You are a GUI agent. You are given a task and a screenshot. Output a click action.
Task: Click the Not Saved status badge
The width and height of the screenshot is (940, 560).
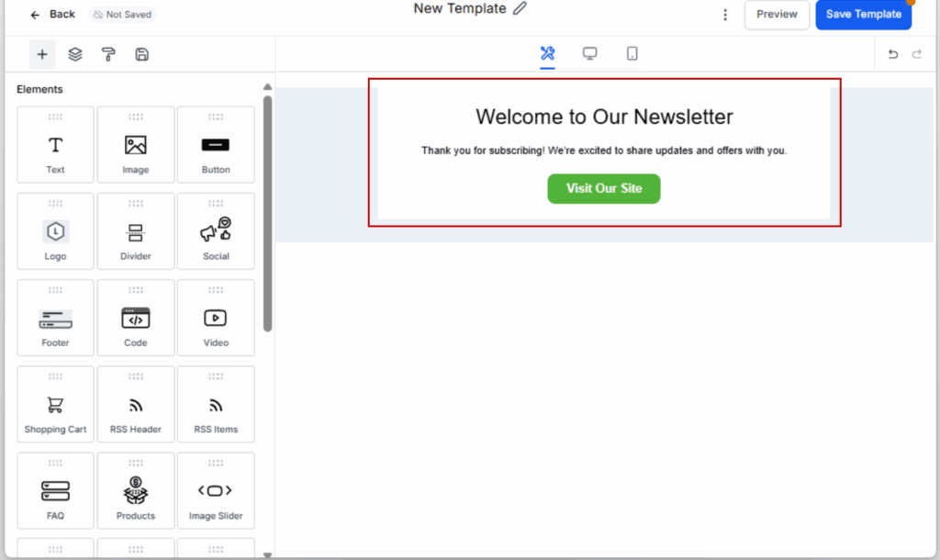click(x=122, y=15)
